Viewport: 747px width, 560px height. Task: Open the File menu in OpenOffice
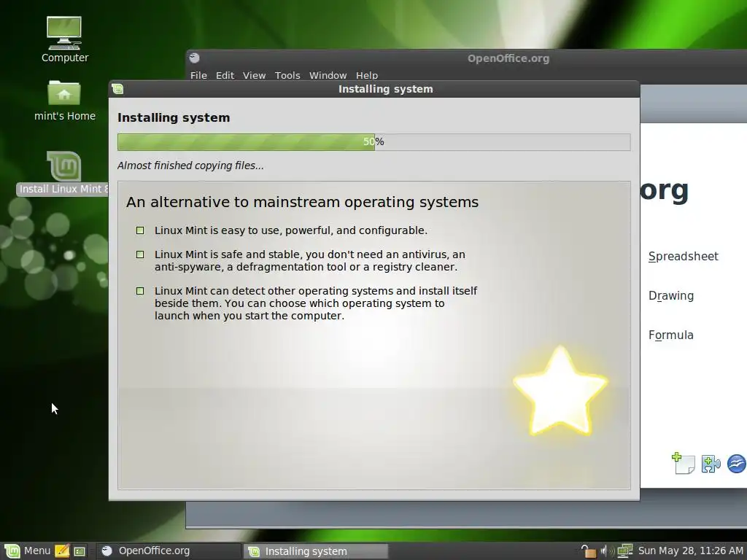point(198,75)
